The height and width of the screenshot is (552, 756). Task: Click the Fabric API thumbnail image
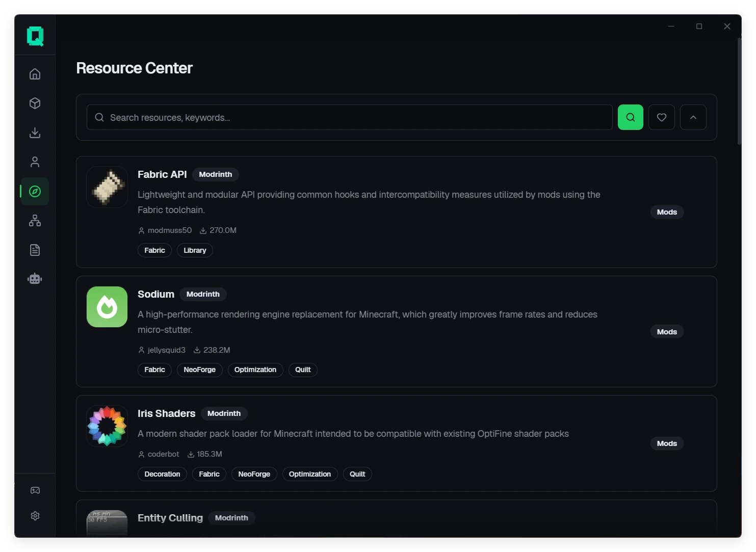tap(107, 187)
